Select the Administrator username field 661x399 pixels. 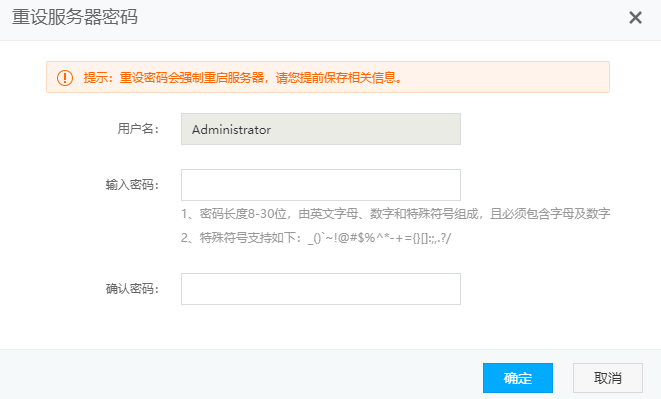[321, 129]
